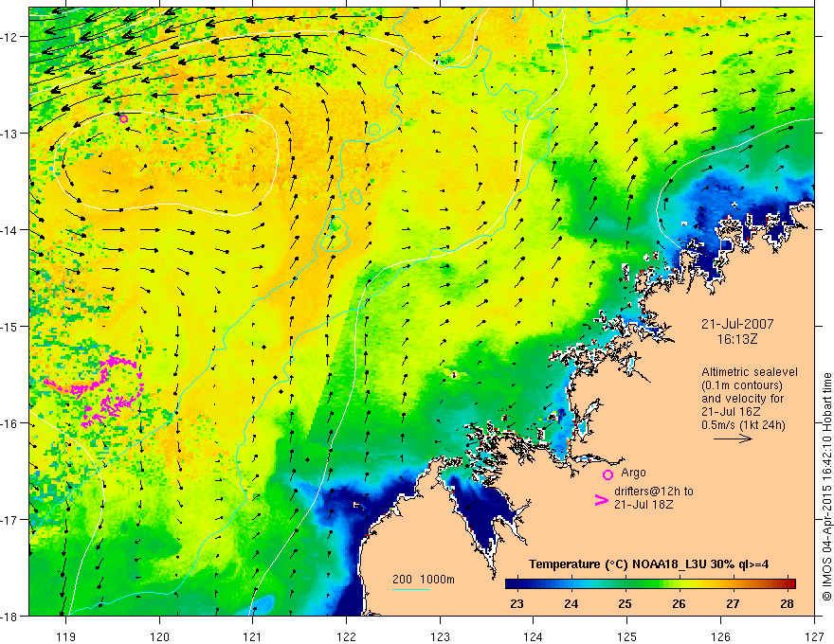Click the magenta Argo circle in the legend
Screen dimensions: 834x644
pyautogui.click(x=607, y=474)
